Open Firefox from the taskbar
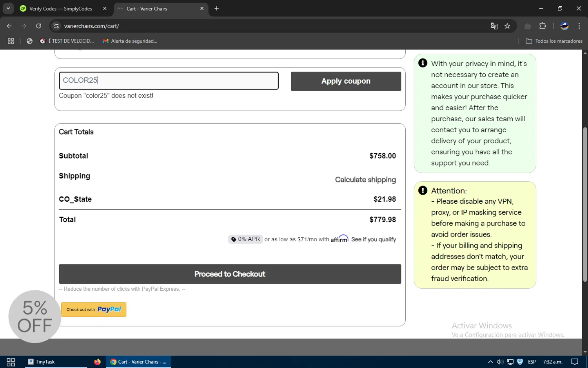 point(97,362)
